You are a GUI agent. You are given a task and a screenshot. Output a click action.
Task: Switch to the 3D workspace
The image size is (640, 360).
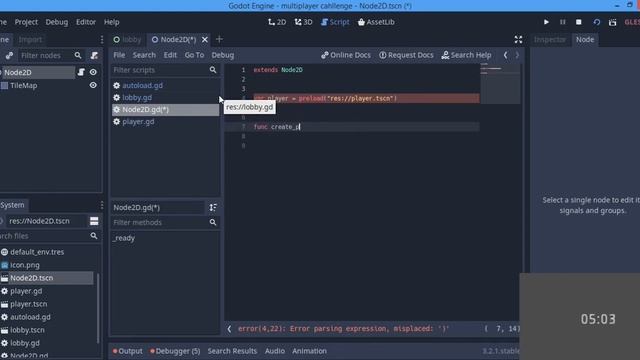(303, 22)
